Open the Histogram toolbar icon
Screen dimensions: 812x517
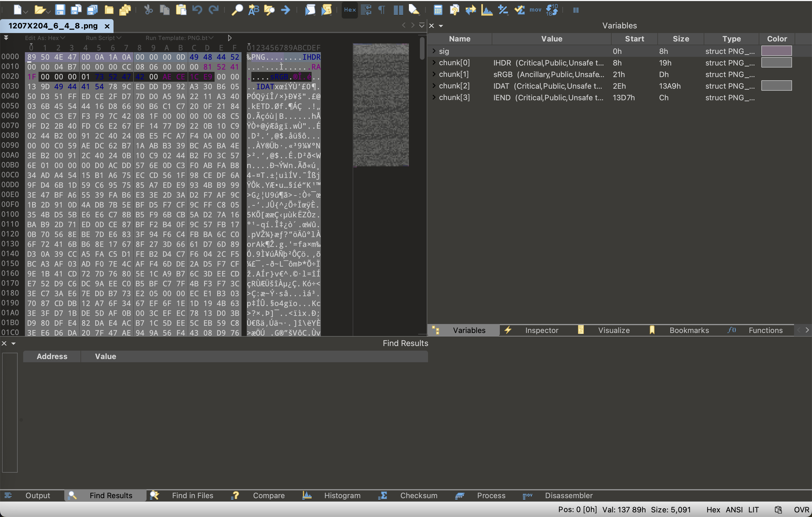click(x=487, y=10)
